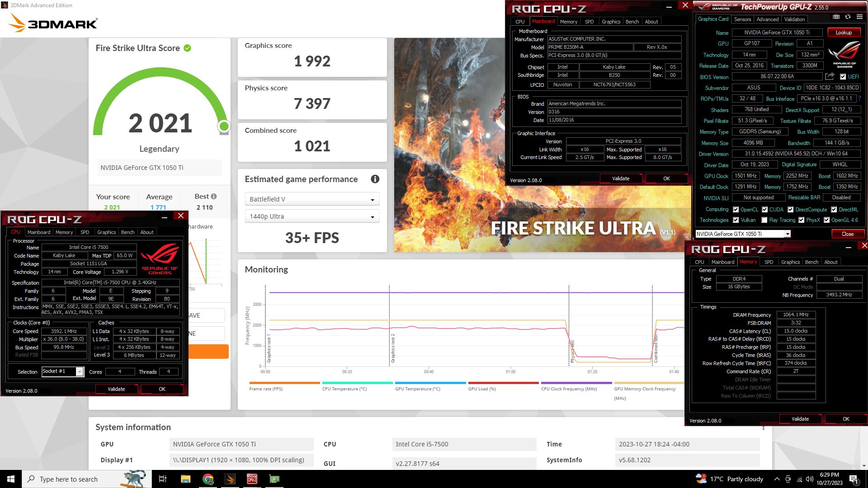Open weather widget showing 17°C Partly cloudy
This screenshot has width=868, height=488.
pos(729,479)
